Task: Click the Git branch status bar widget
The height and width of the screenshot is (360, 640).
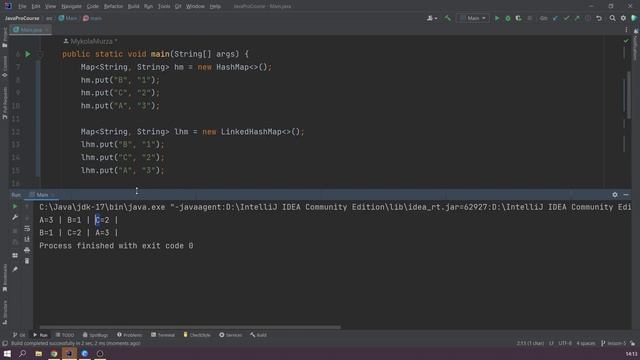Action: [x=613, y=343]
